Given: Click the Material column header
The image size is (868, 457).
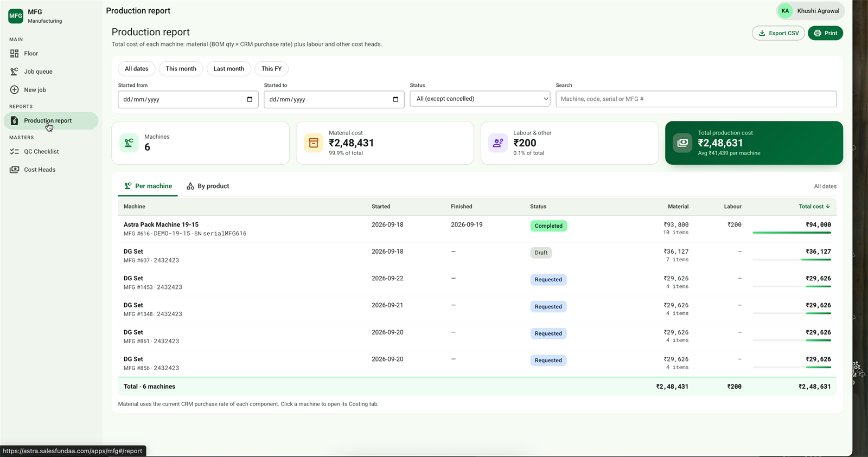Looking at the screenshot, I should pyautogui.click(x=678, y=207).
